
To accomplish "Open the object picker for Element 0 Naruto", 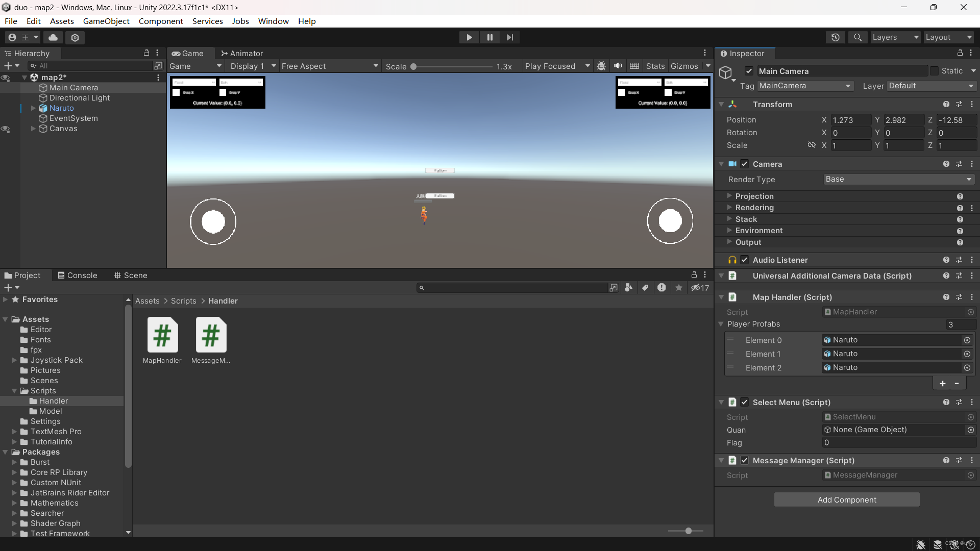I will coord(967,340).
